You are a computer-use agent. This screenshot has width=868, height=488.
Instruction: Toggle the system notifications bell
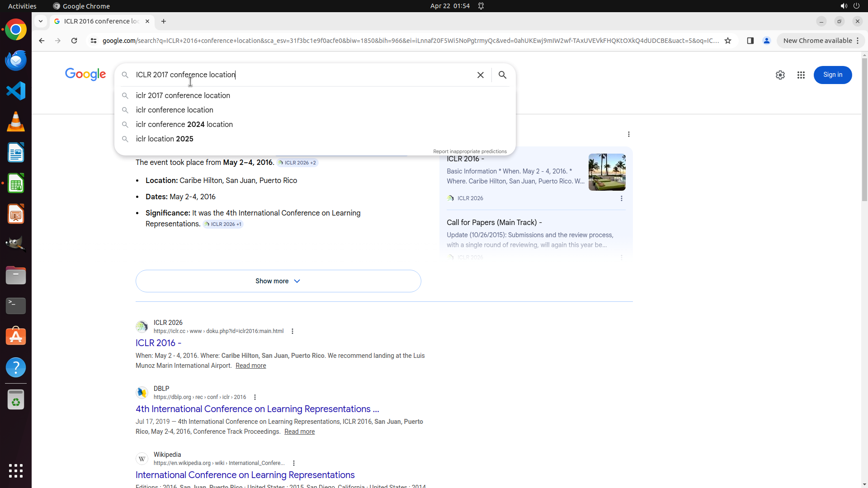point(481,6)
